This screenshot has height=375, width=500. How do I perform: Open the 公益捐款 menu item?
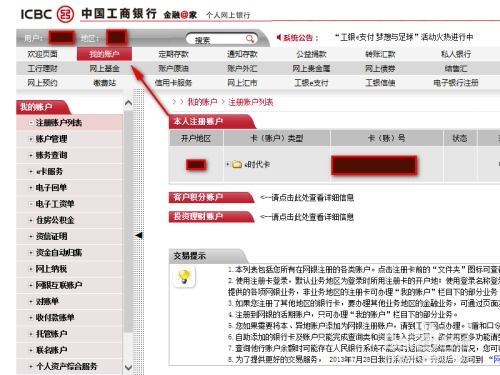click(x=311, y=54)
